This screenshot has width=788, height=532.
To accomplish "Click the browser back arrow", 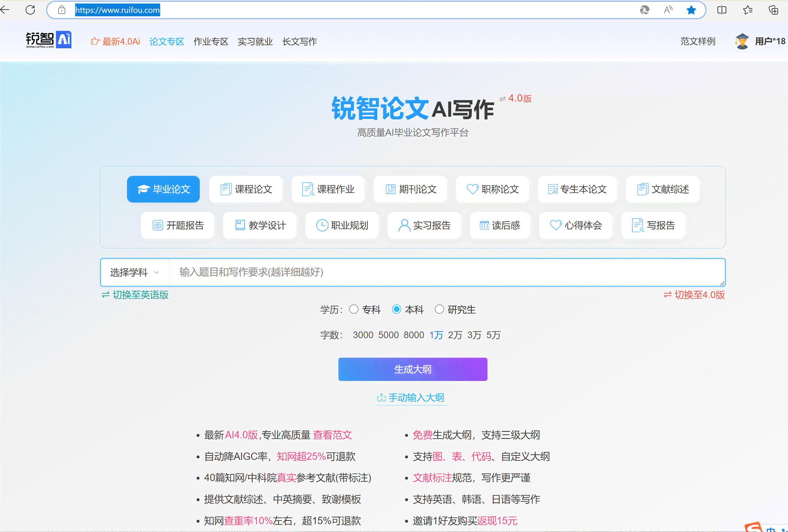I will [x=5, y=10].
